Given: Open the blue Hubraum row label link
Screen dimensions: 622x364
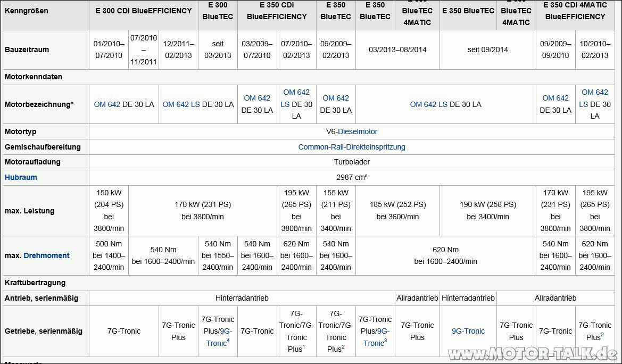Looking at the screenshot, I should point(21,177).
